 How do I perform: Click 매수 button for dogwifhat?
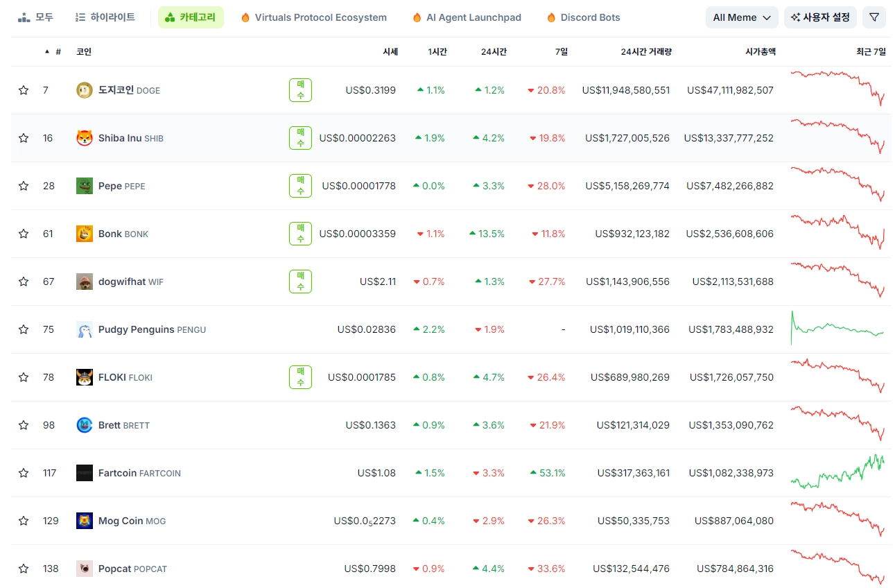tap(300, 282)
